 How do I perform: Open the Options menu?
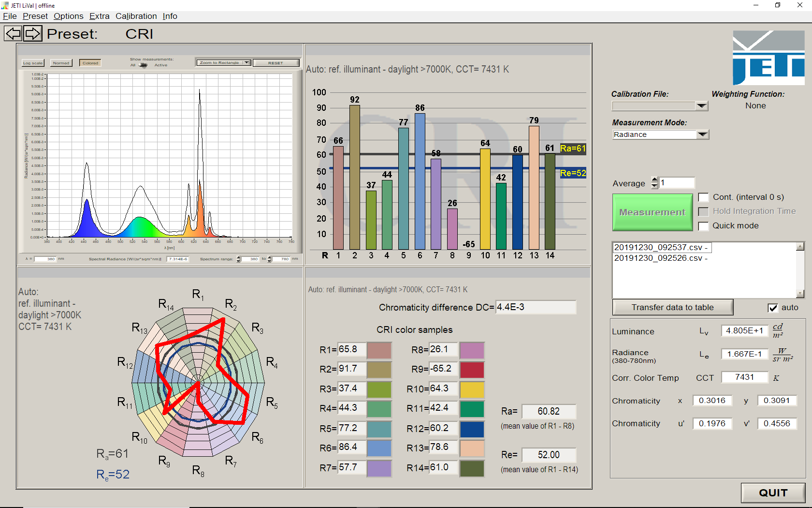click(69, 16)
